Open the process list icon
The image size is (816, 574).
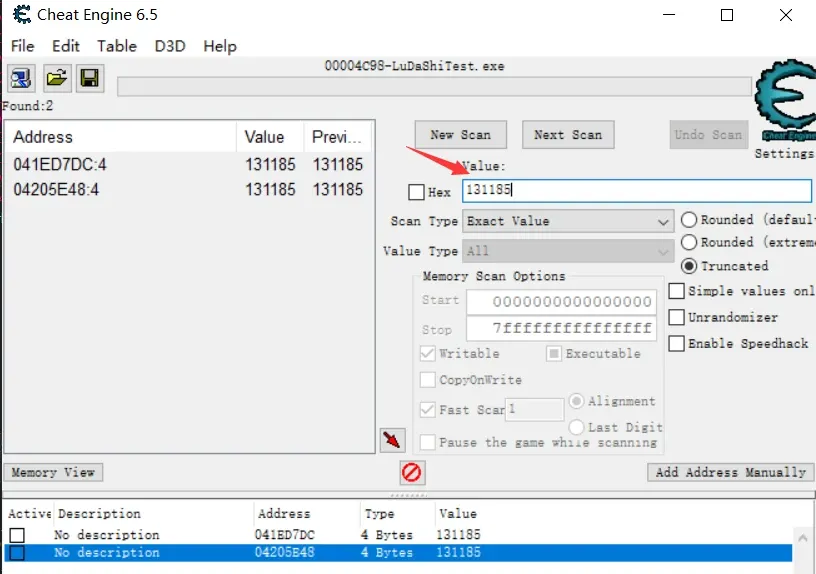tap(21, 79)
